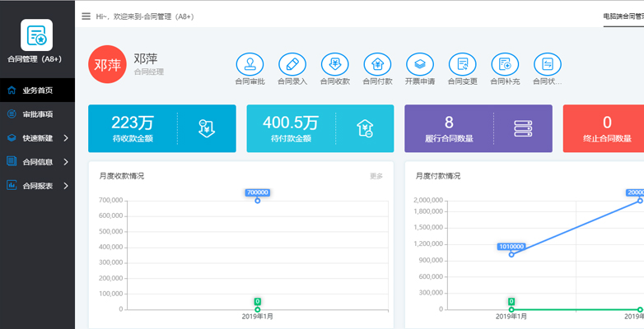Open 合同录入 pencil icon
The height and width of the screenshot is (329, 644).
pos(292,64)
